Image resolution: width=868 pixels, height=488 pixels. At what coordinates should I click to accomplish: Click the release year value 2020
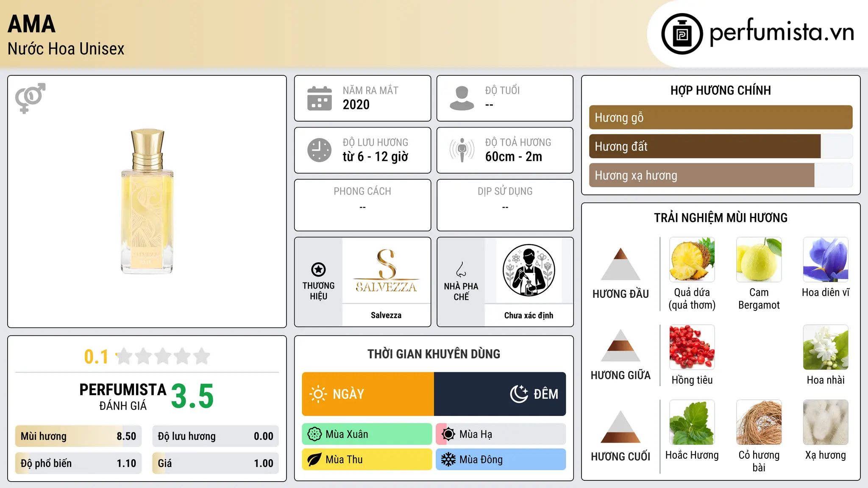pyautogui.click(x=356, y=105)
